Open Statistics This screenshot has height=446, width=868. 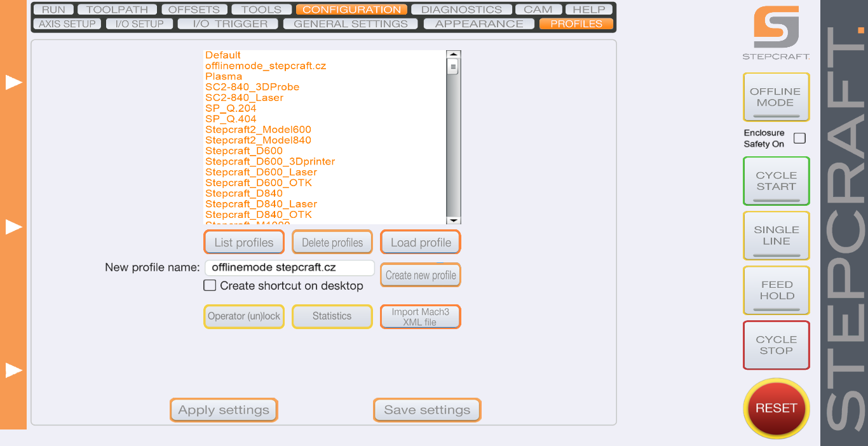(x=332, y=316)
